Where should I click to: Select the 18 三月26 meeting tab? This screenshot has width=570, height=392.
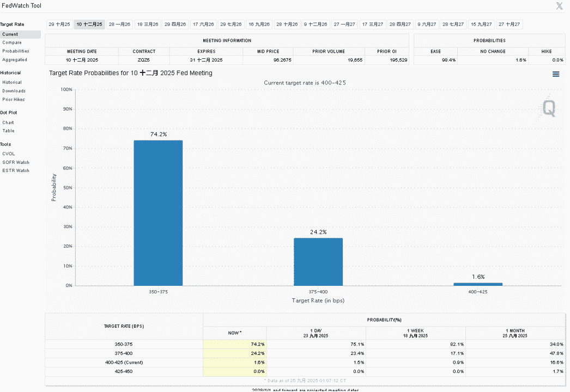coord(148,24)
